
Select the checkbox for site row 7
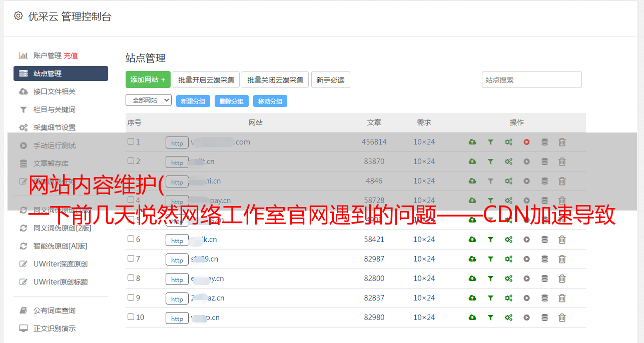[131, 258]
